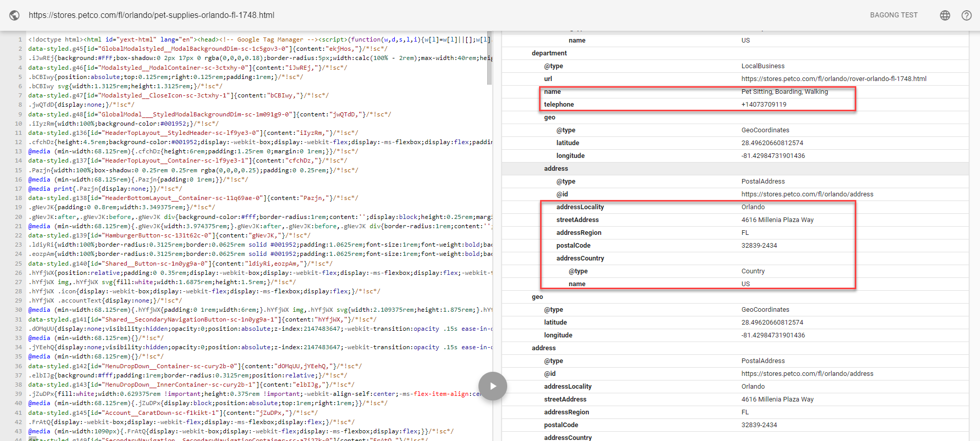Select the lower latitude value 28.49620660812574
This screenshot has height=441, width=980.
(772, 323)
